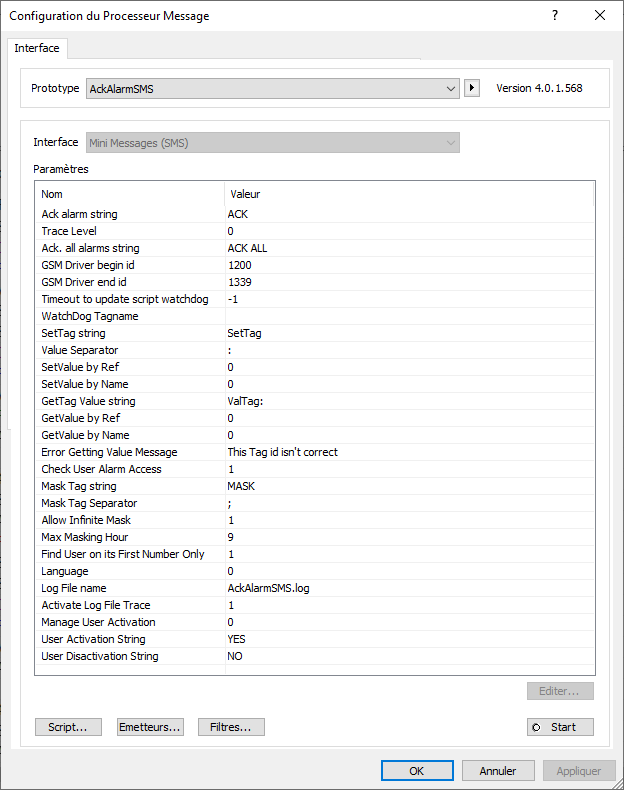Open the Script... editor button
This screenshot has height=790, width=624.
[x=68, y=727]
